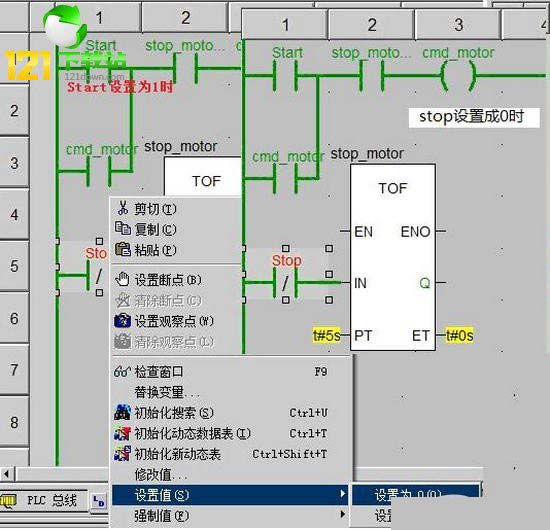The height and width of the screenshot is (530, 550).
Task: Click the t#5s preset time value
Action: 327,335
